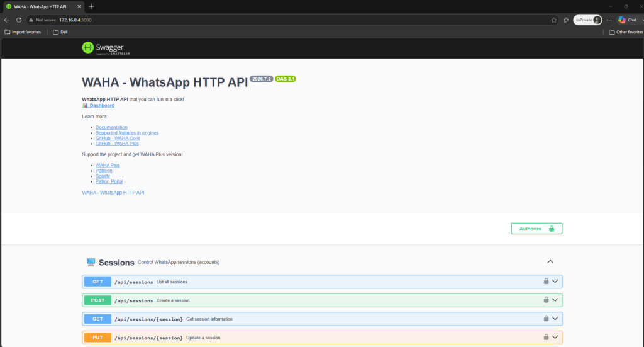
Task: Open a new browser tab
Action: click(91, 6)
